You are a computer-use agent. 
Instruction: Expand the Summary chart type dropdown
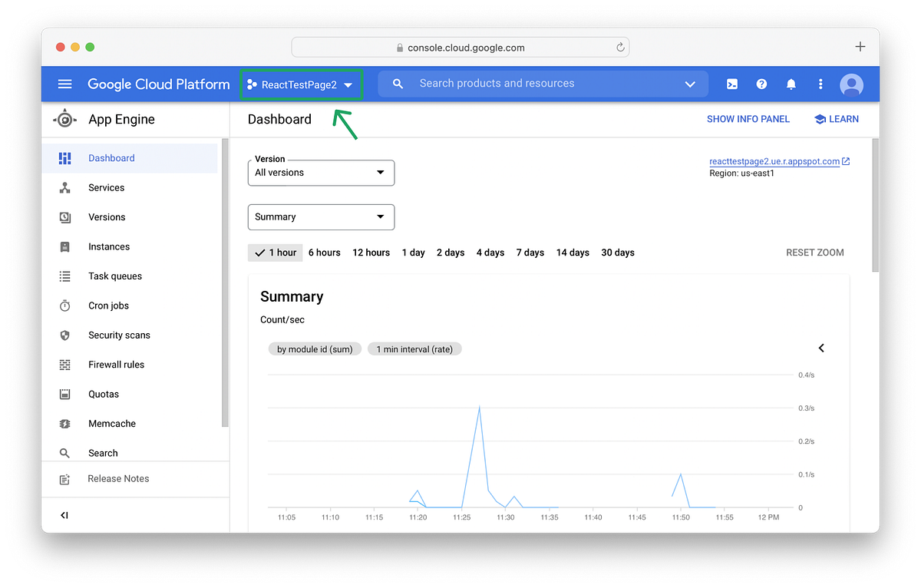pyautogui.click(x=321, y=216)
